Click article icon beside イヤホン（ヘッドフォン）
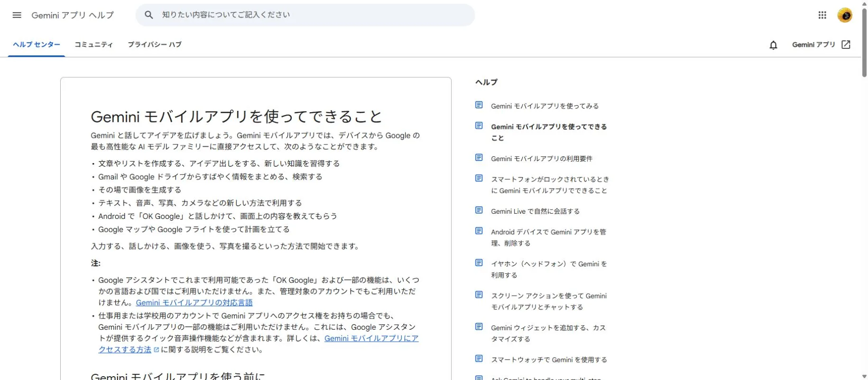Screen dimensions: 868x380 click(x=479, y=262)
